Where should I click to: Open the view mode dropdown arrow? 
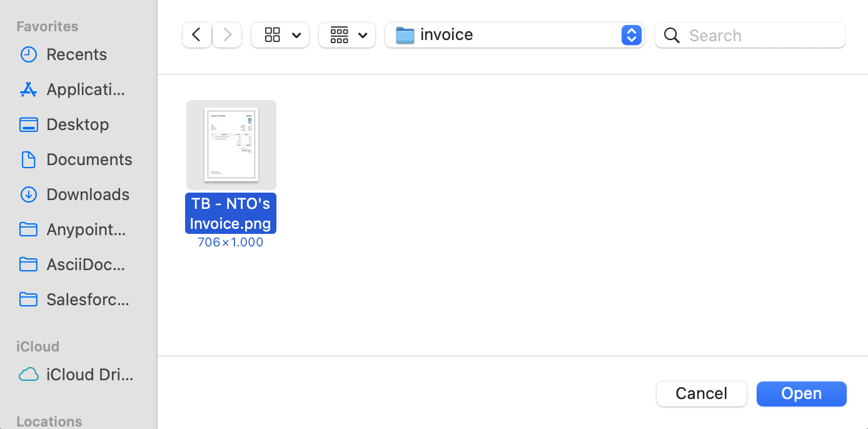click(296, 36)
